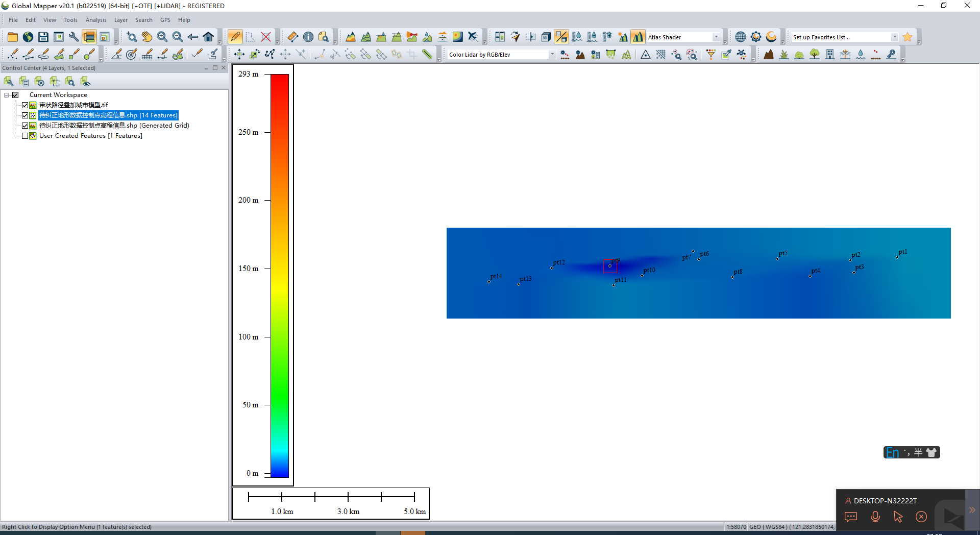Select the Measure ruler tool
Viewport: 980px width, 535px height.
pyautogui.click(x=293, y=37)
